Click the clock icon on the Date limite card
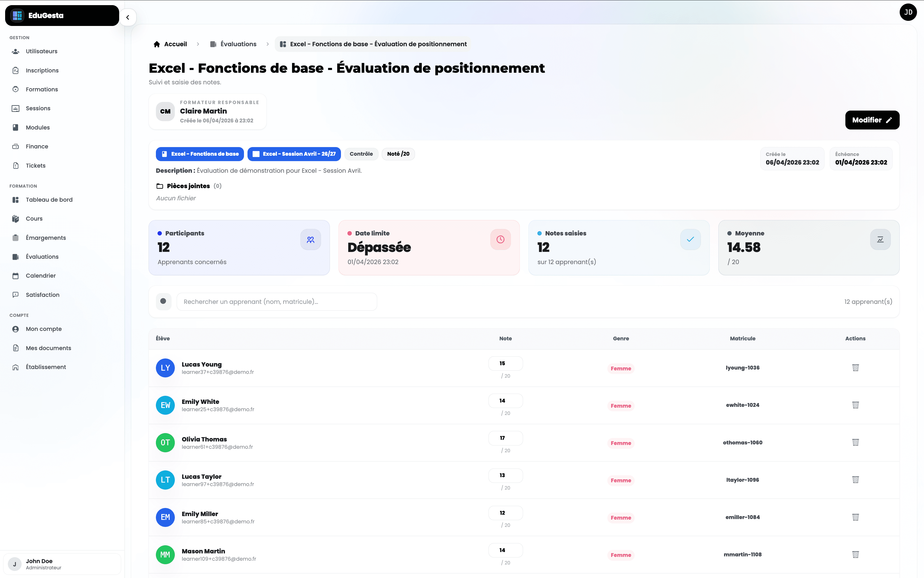Screen dimensions: 924x578 click(x=500, y=239)
